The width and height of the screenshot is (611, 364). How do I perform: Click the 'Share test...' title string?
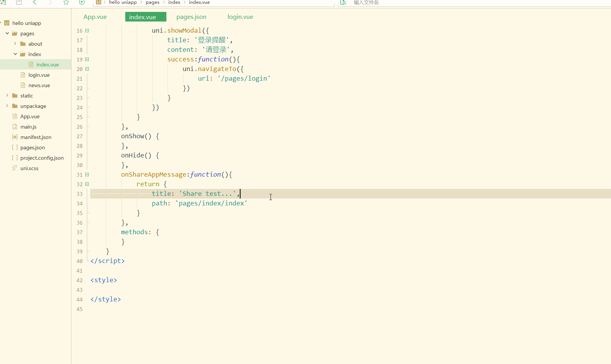208,194
